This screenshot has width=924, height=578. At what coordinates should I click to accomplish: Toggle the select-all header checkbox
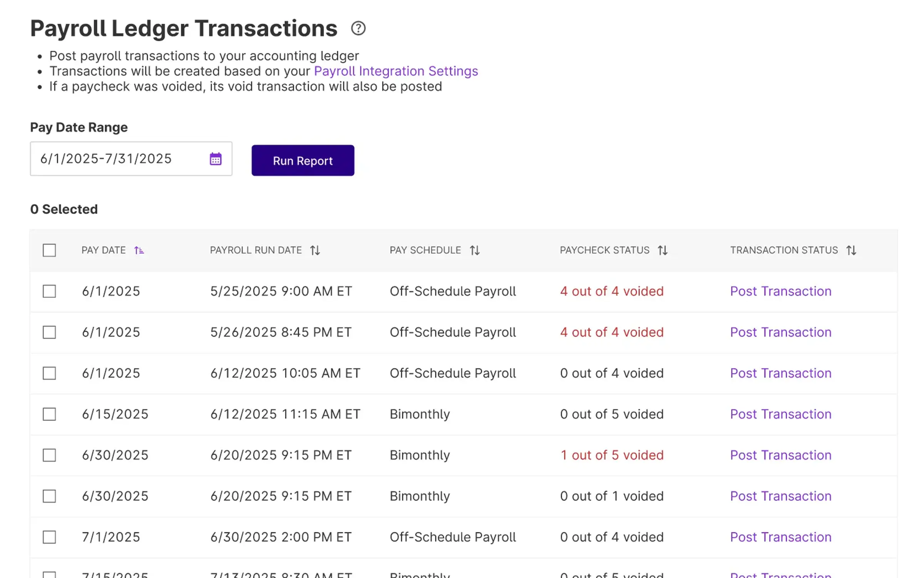pos(49,250)
